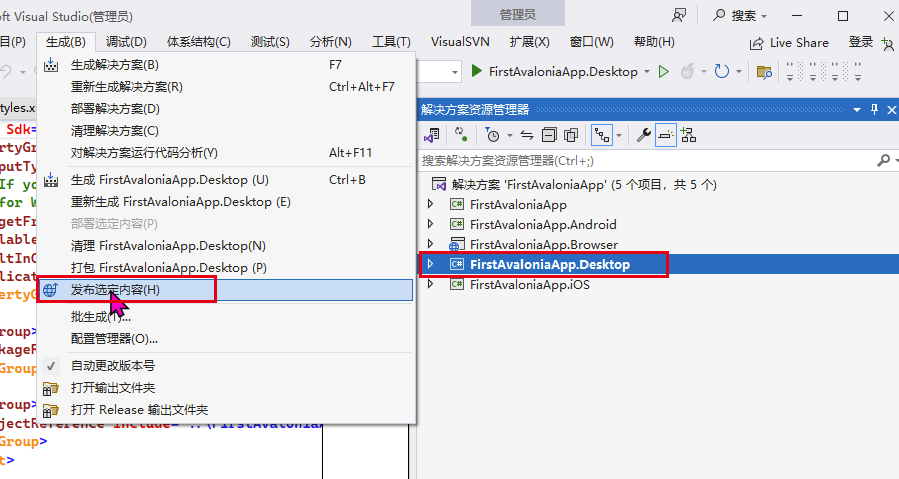
Task: Choose 打包 FirstAvaloniaApp.Desktop (P)
Action: coord(226,268)
